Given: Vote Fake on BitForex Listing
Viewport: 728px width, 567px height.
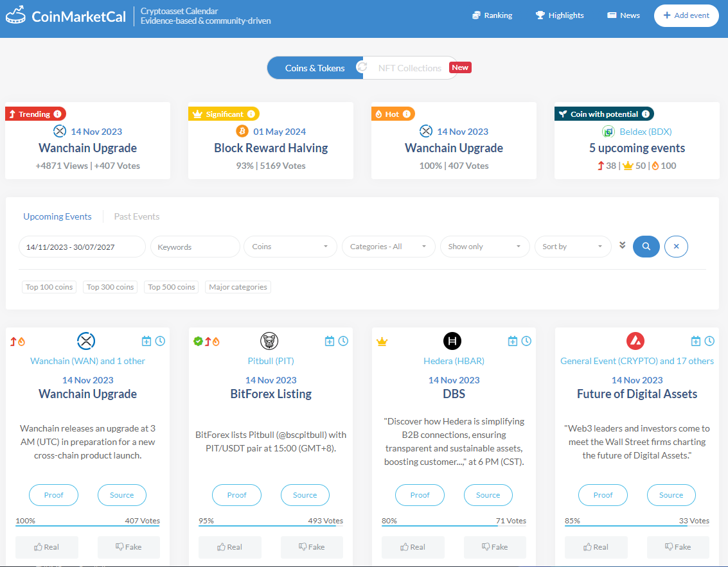Looking at the screenshot, I should (x=312, y=547).
